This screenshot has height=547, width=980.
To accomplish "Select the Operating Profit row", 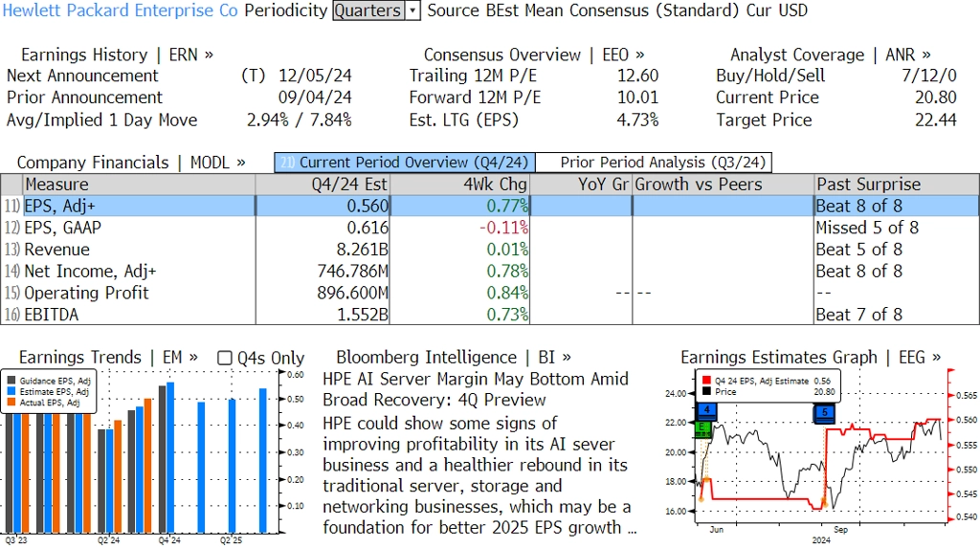I will click(490, 294).
